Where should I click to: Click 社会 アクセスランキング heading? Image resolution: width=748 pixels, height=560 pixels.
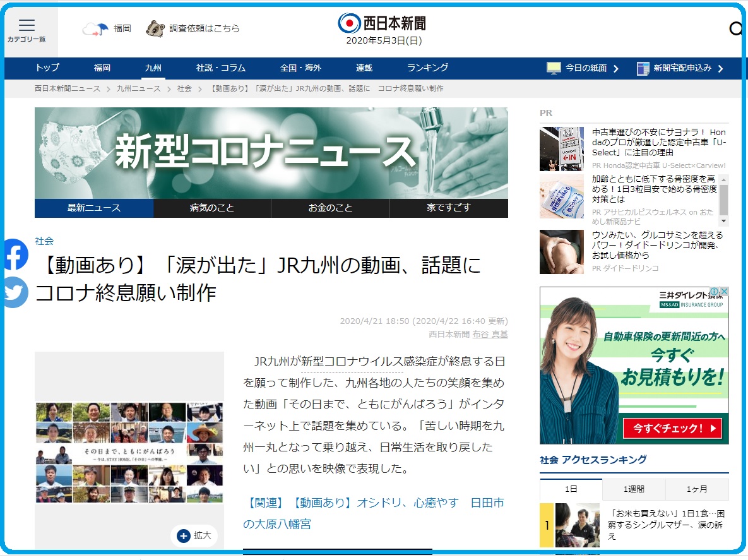pos(593,460)
